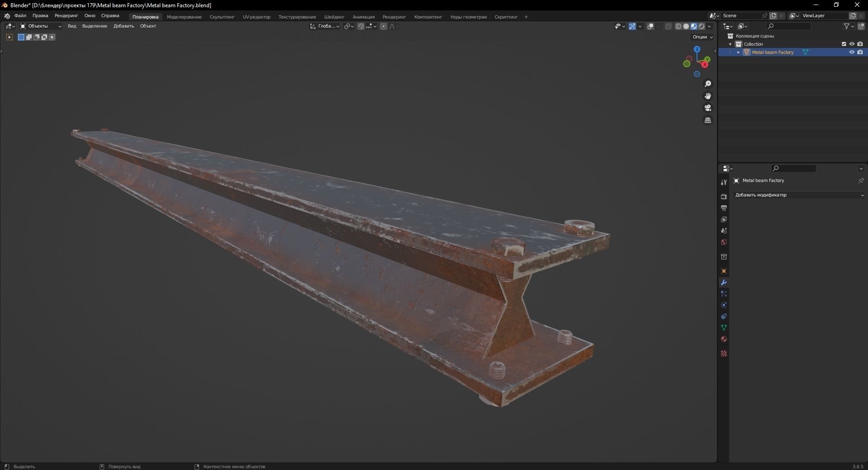868x470 pixels.
Task: Switch to Rendered viewport shading
Action: pos(702,26)
